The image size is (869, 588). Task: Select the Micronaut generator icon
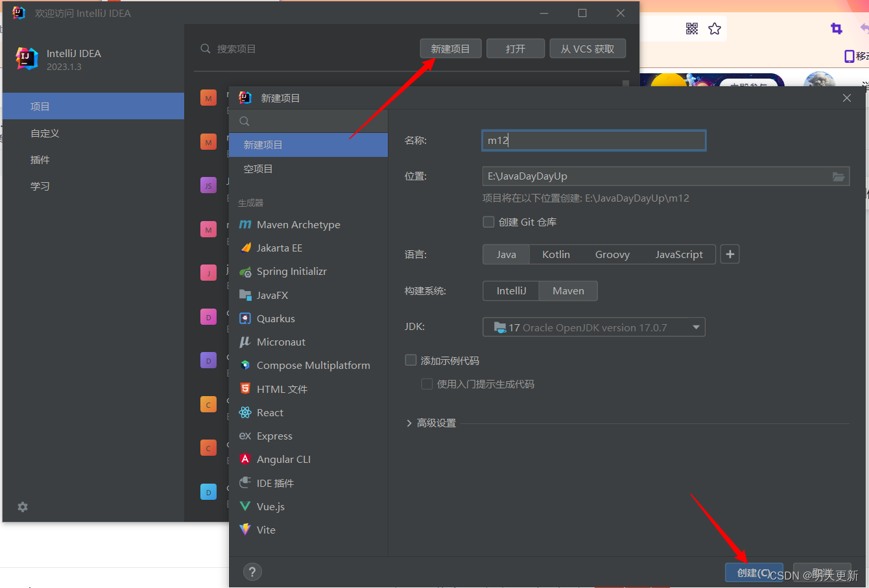tap(245, 342)
